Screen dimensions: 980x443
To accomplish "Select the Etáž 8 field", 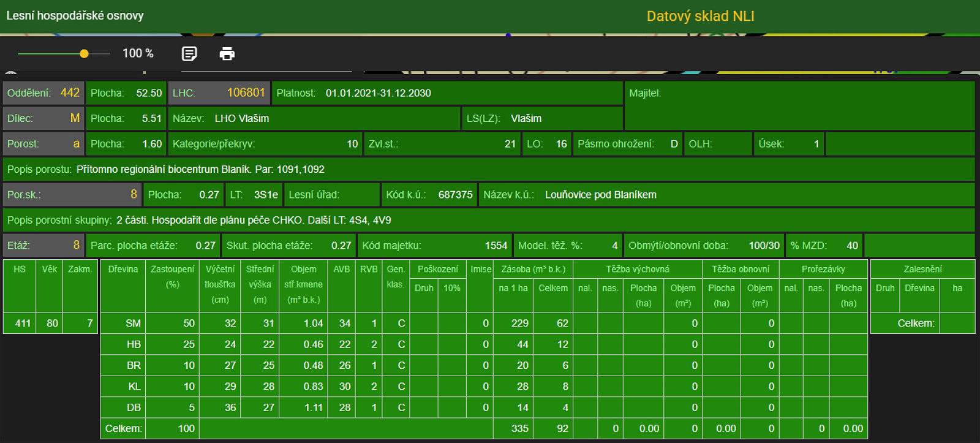I will pyautogui.click(x=43, y=245).
